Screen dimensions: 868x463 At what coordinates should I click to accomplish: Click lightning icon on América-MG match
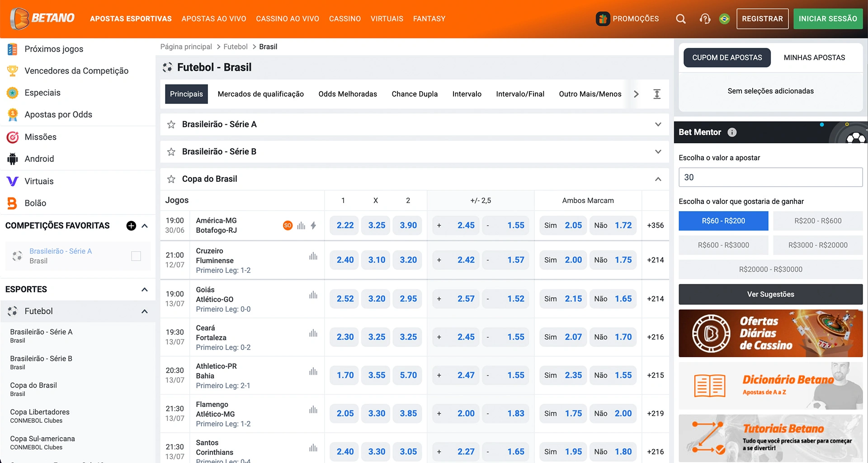[313, 225]
